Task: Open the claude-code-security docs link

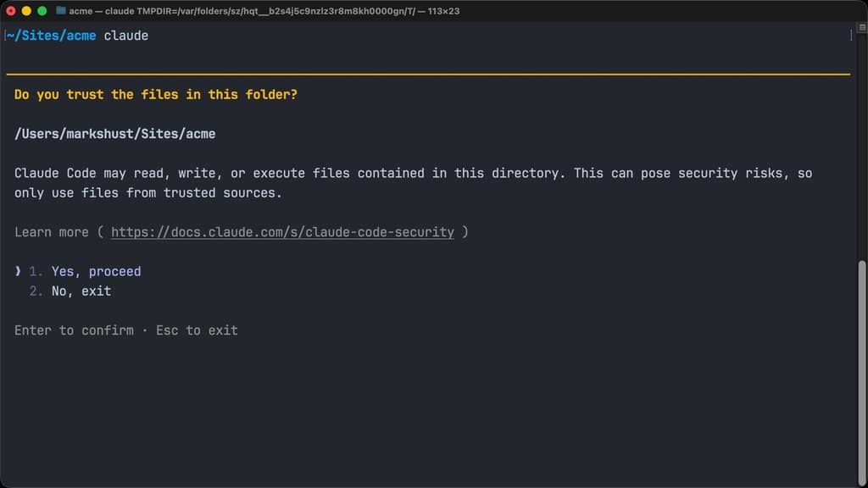Action: tap(282, 231)
